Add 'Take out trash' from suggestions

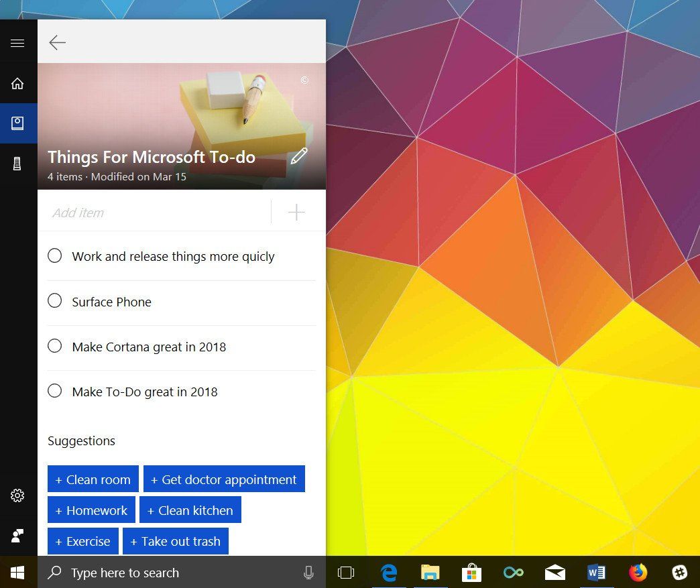tap(176, 541)
